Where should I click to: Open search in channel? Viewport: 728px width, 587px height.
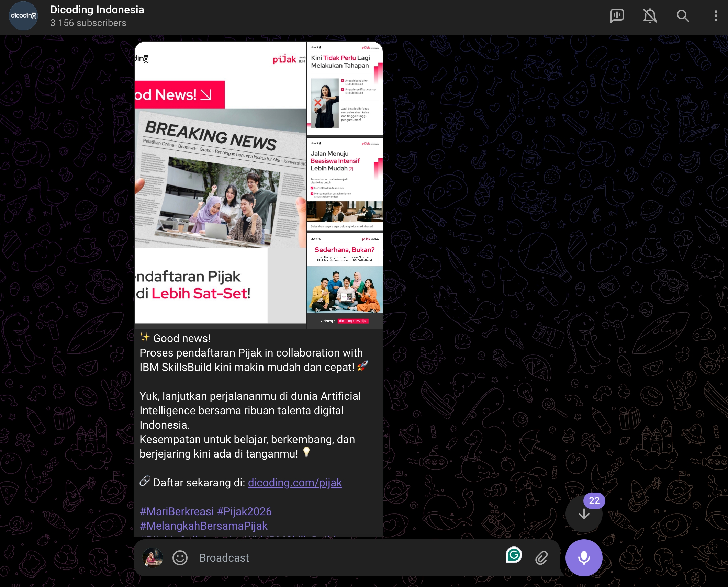[x=682, y=16]
